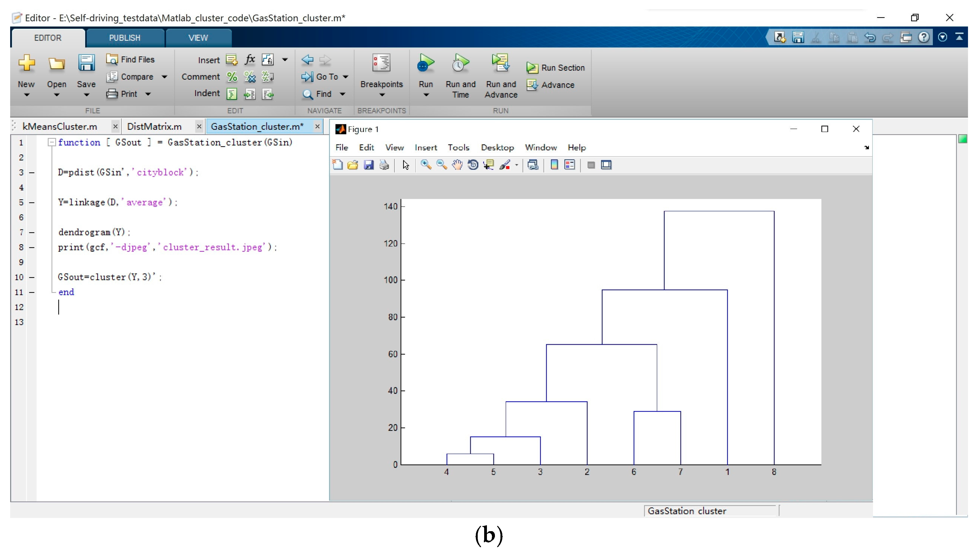Open the Go To dropdown
This screenshot has height=557, width=980.
(x=346, y=77)
